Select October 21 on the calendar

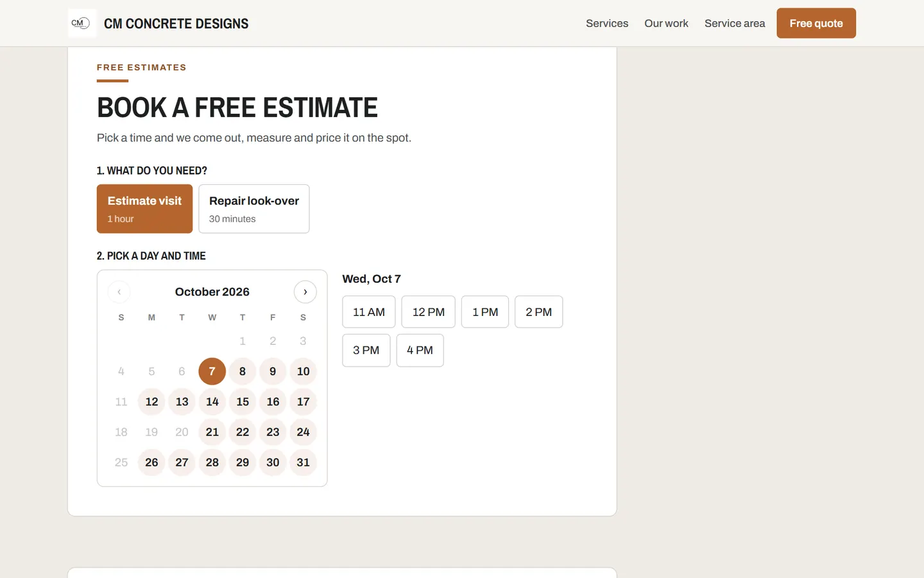tap(212, 432)
